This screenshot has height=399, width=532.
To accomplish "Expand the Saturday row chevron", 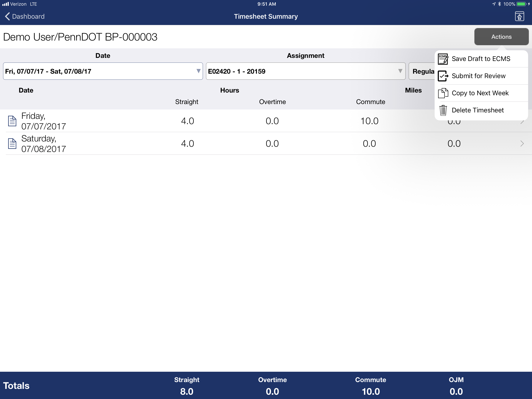I will coord(522,143).
